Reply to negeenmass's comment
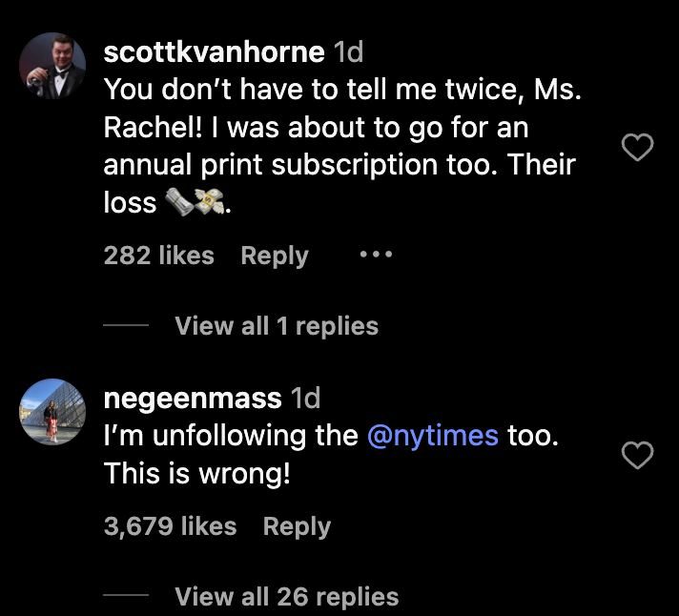 [x=297, y=526]
